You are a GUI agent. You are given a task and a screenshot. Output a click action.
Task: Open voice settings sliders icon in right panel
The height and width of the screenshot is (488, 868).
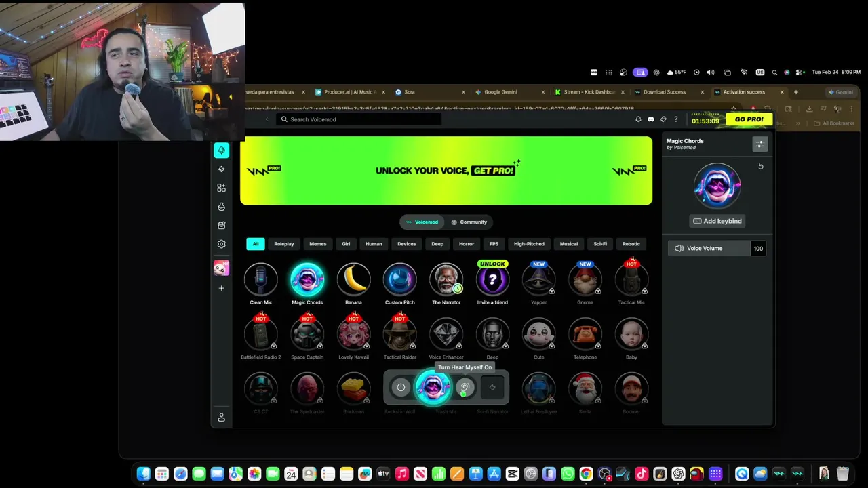pyautogui.click(x=760, y=144)
